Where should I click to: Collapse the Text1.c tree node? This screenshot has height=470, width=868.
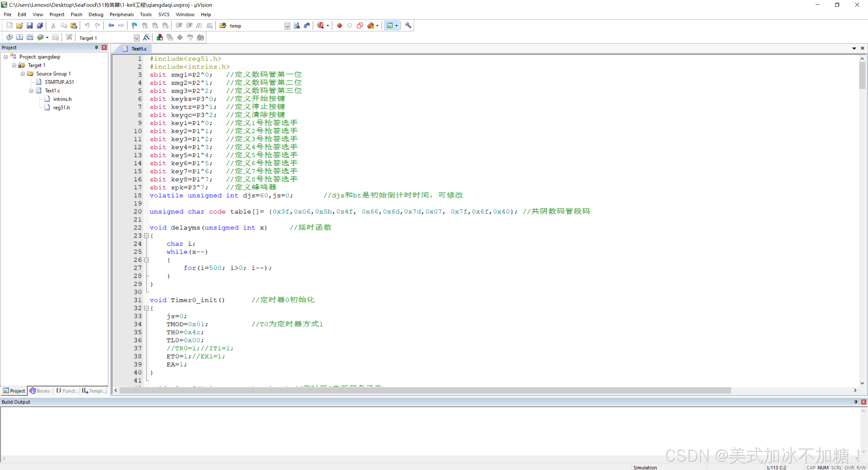coord(31,90)
